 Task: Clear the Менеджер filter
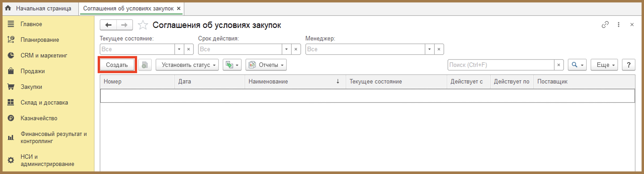pos(439,49)
